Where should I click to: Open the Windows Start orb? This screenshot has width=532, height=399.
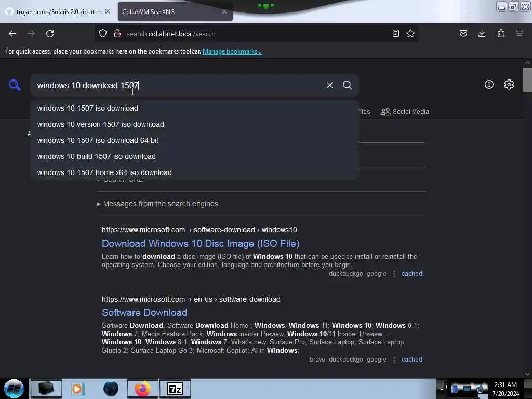(14, 389)
